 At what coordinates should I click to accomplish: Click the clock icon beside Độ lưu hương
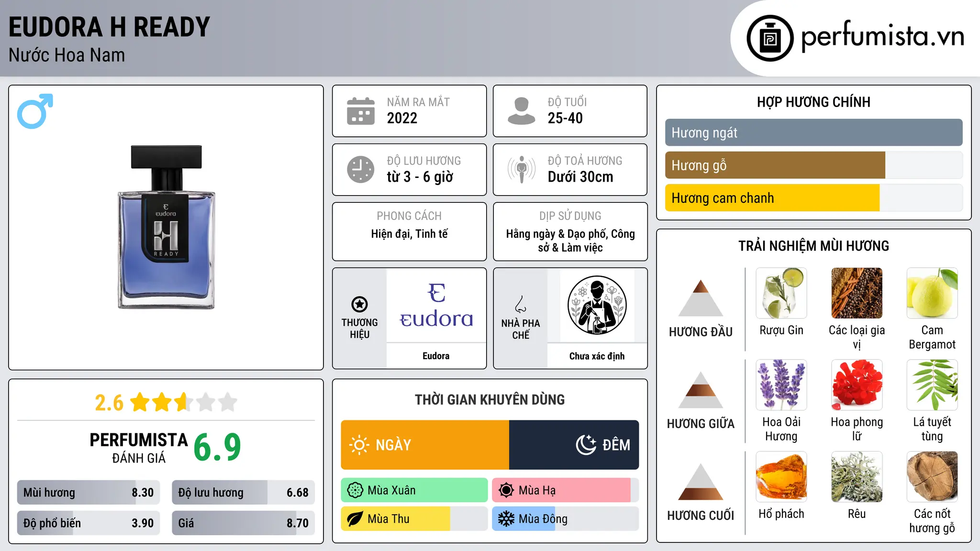(361, 169)
